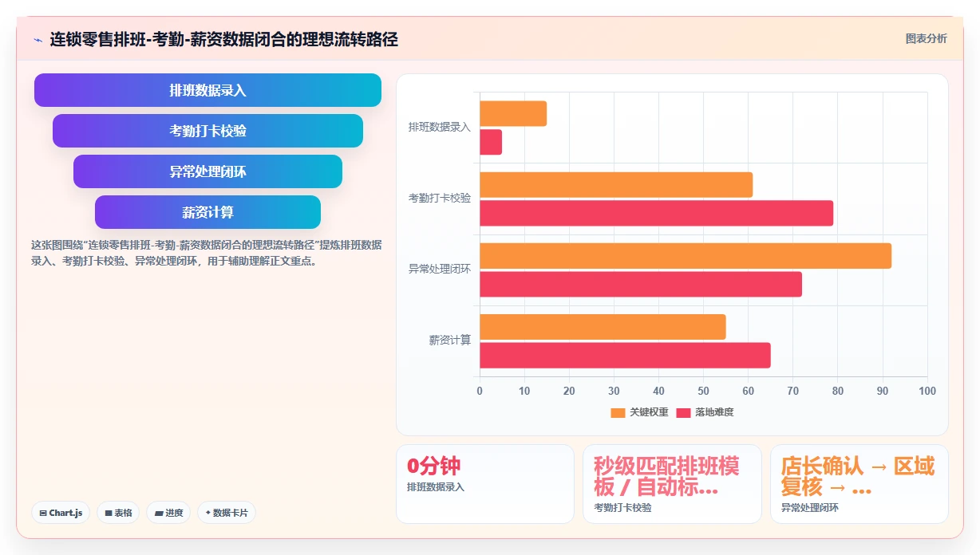
Task: Click the 考勤打卡校验 caption in data card
Action: [x=622, y=507]
